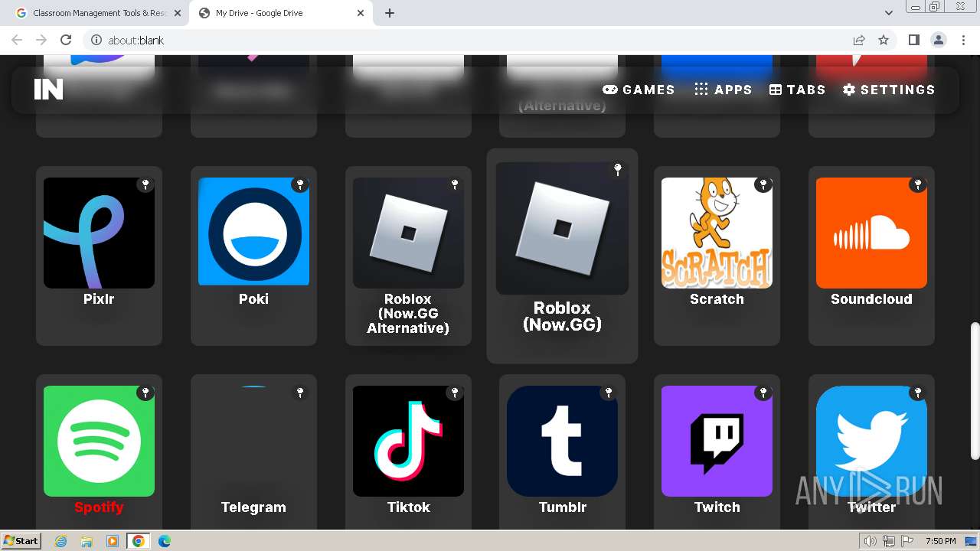Image resolution: width=980 pixels, height=551 pixels.
Task: Open the Windows Start menu
Action: tap(21, 540)
